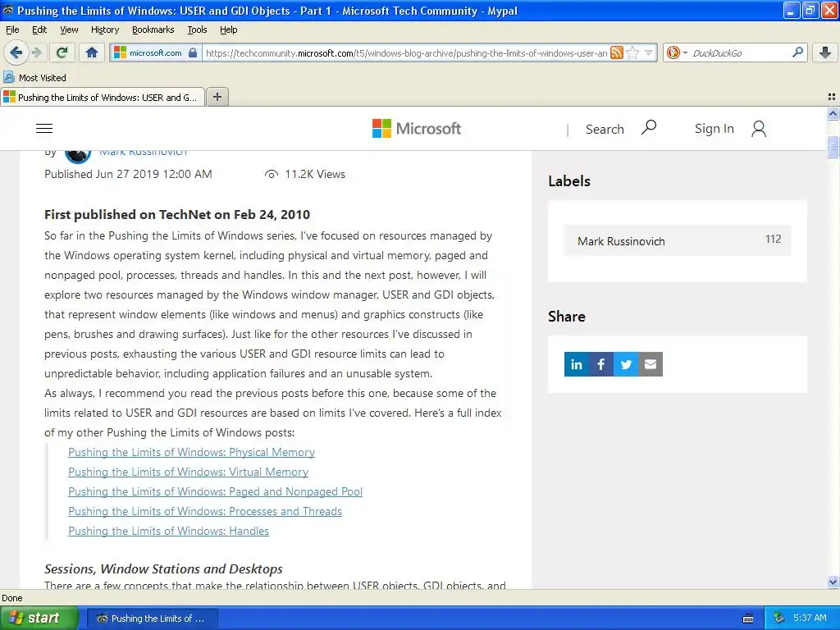Share article on LinkedIn
Image resolution: width=840 pixels, height=630 pixels.
pos(577,364)
